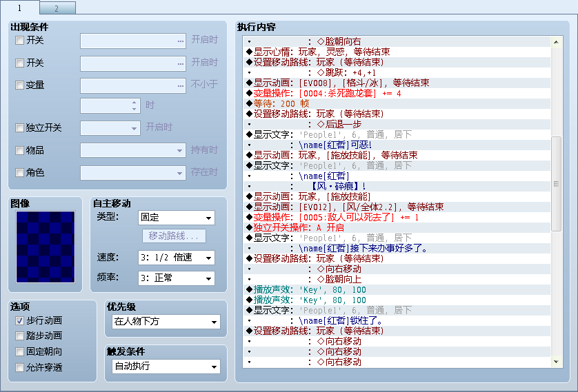Open the 触发条件 dropdown 自动执行
This screenshot has width=578, height=392.
(x=166, y=367)
